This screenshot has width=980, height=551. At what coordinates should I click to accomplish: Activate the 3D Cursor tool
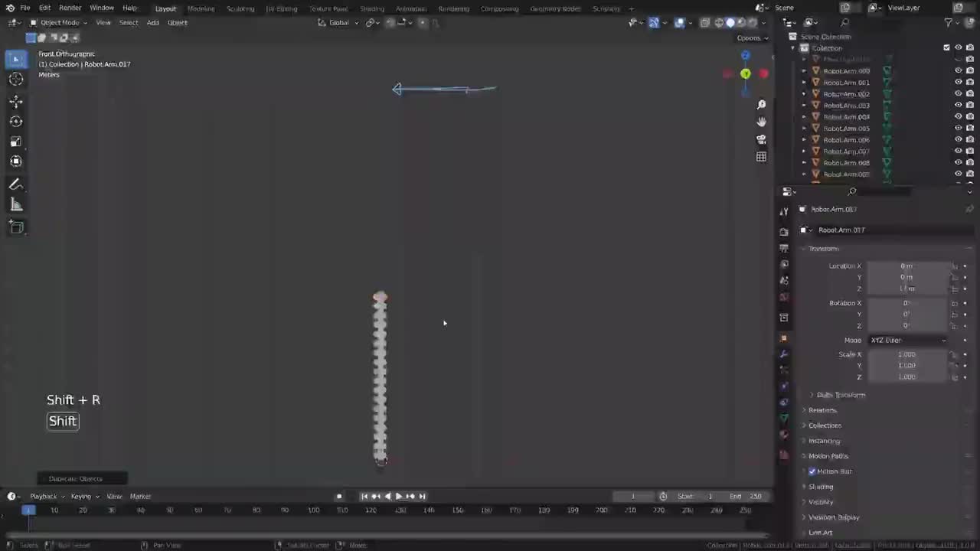coord(16,80)
